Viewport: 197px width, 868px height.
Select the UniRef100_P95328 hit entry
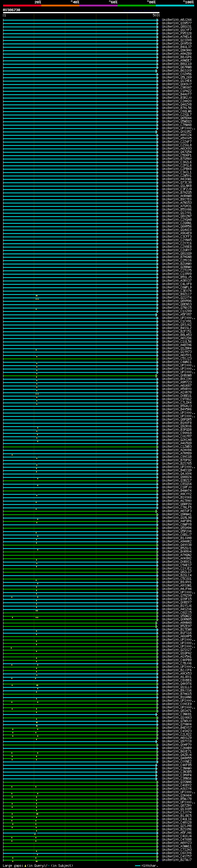coord(176,33)
